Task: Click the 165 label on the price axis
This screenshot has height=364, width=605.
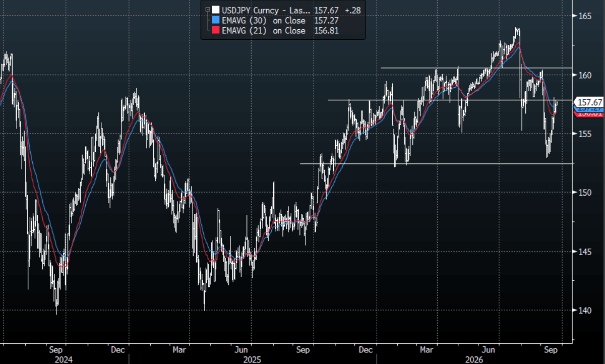Action: coord(584,16)
